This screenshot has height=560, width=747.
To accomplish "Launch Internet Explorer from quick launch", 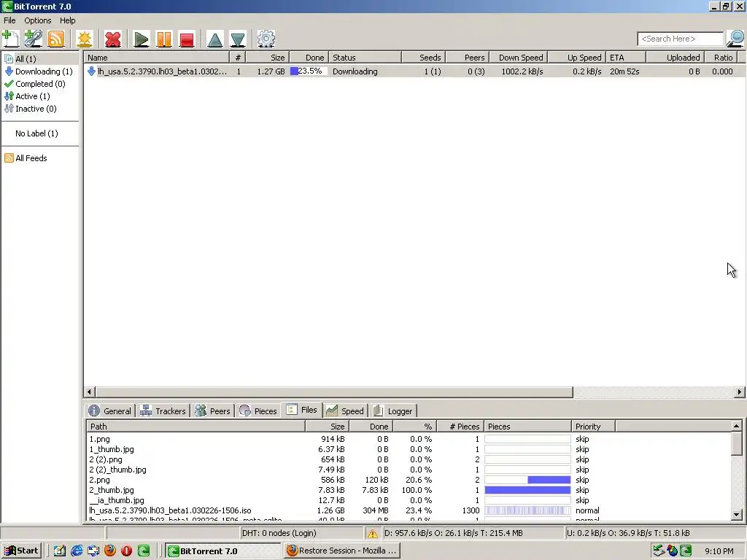I will tap(76, 551).
